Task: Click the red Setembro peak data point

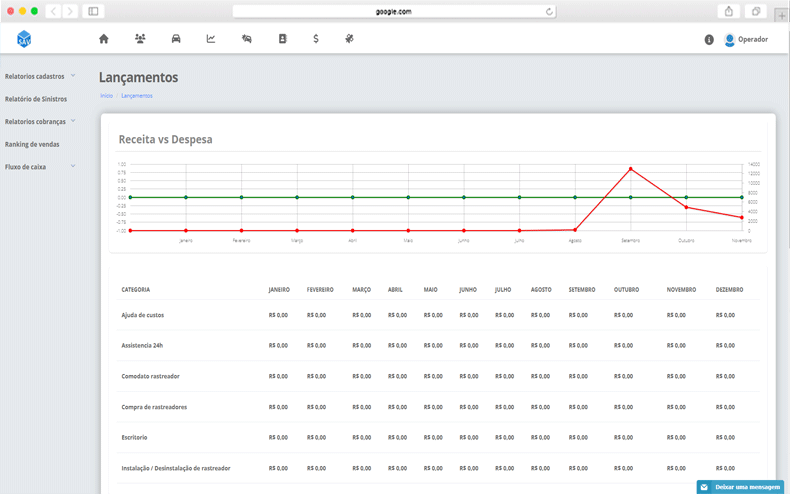Action: point(631,169)
